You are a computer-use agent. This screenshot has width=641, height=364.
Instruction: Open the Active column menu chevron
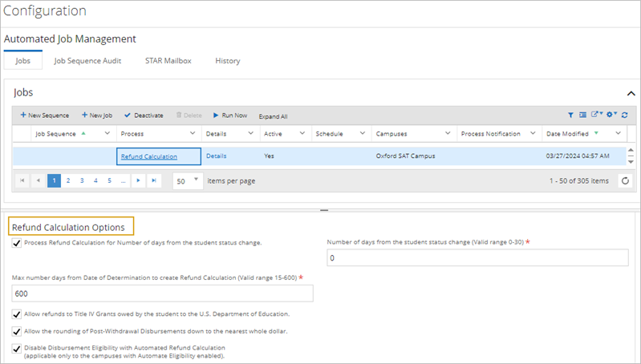(x=302, y=133)
